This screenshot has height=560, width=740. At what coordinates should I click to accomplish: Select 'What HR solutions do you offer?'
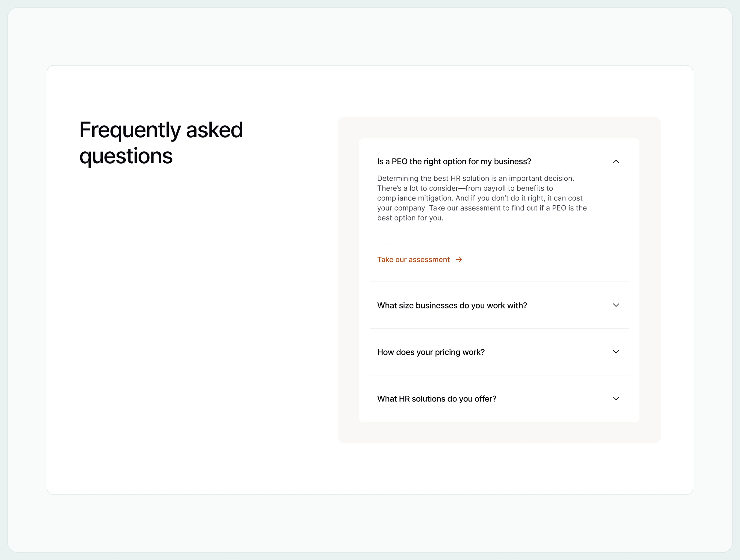coord(436,398)
